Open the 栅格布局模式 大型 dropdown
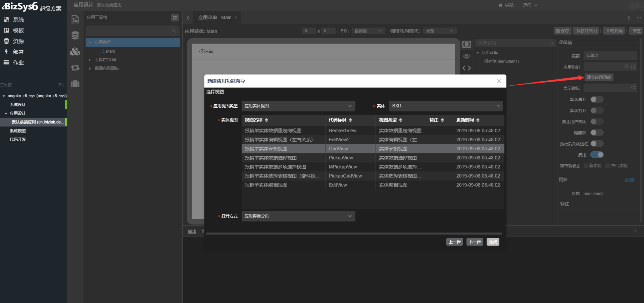 [440, 31]
